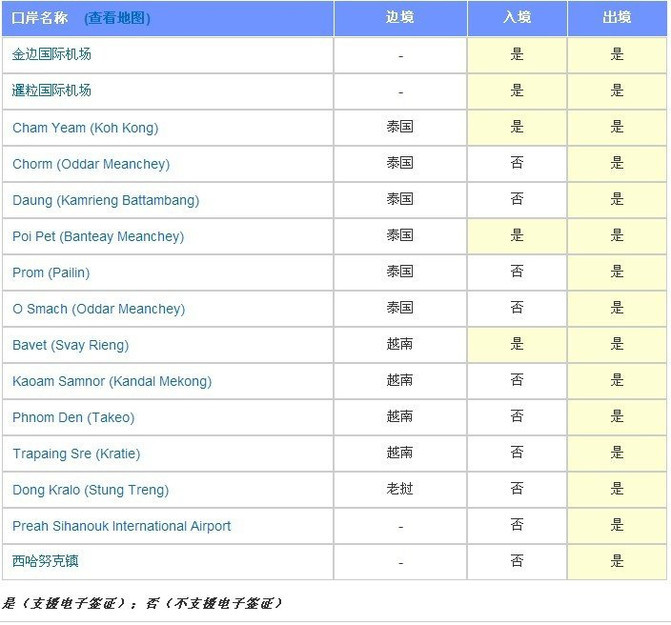Open the 查看地图 map link
Image resolution: width=671 pixels, height=625 pixels.
pos(117,18)
